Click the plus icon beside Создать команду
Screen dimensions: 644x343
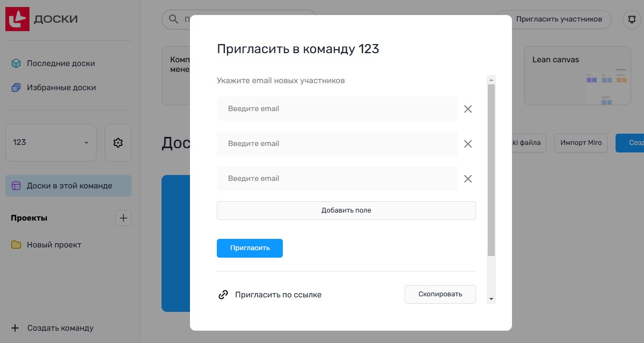point(16,328)
